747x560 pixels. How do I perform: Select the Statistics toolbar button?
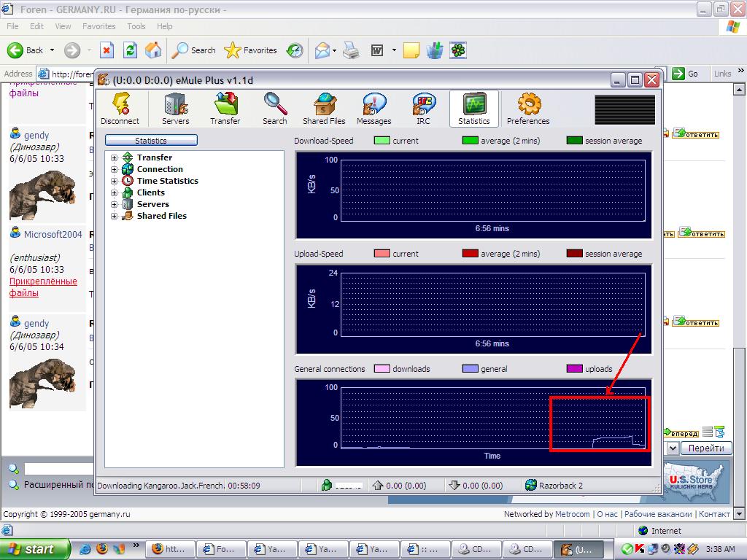(474, 109)
